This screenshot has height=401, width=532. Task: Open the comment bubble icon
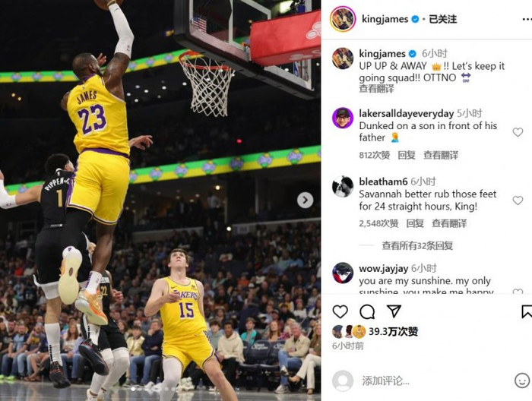pyautogui.click(x=367, y=311)
